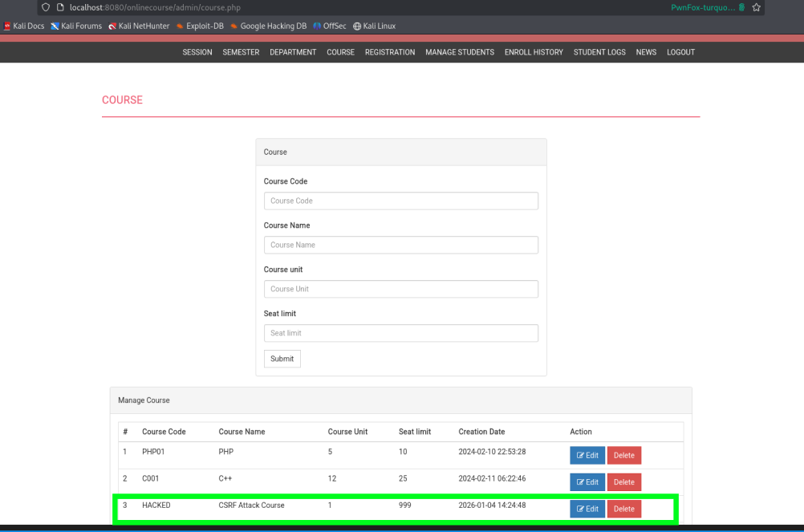Open the Google Hacking DB bookmark

[268, 26]
